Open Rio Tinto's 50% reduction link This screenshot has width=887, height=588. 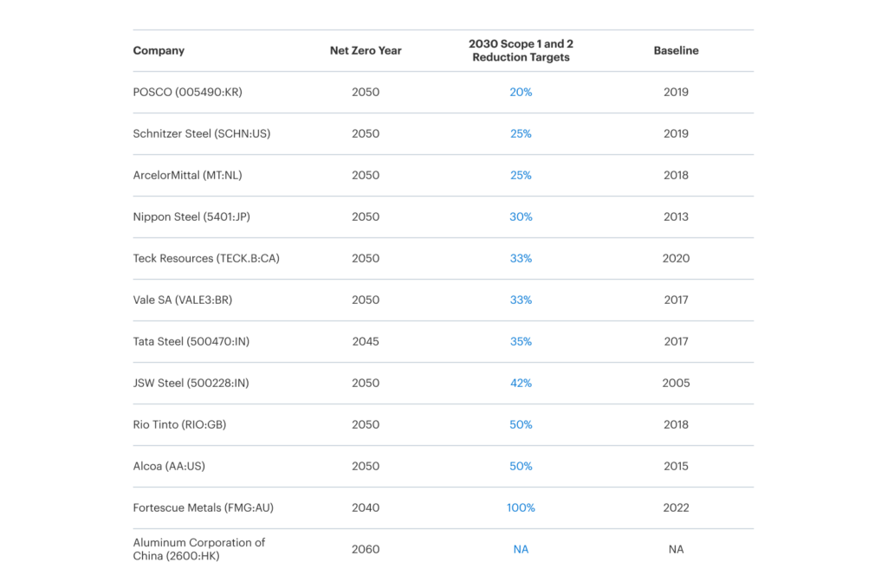tap(521, 424)
